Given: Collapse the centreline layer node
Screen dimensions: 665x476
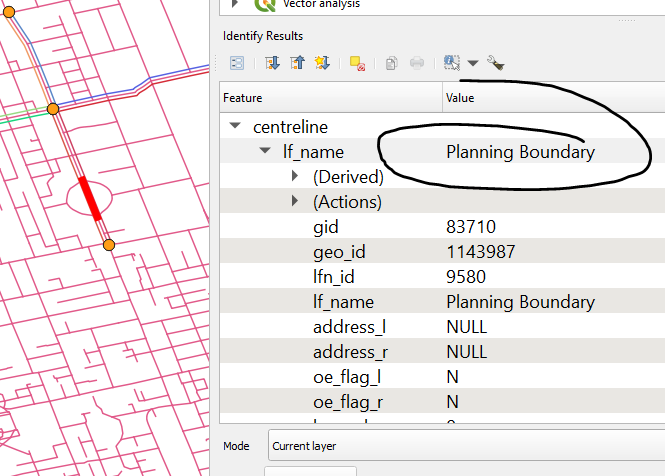Looking at the screenshot, I should tap(235, 126).
